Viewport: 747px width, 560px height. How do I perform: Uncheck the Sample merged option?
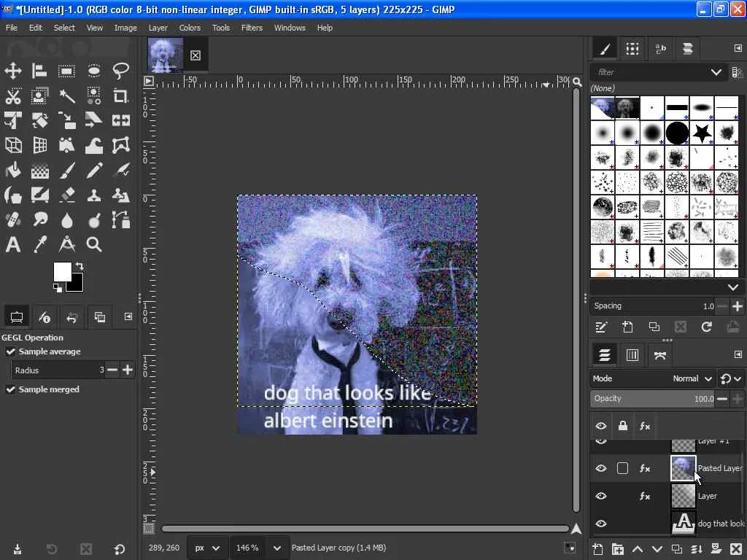[x=11, y=389]
